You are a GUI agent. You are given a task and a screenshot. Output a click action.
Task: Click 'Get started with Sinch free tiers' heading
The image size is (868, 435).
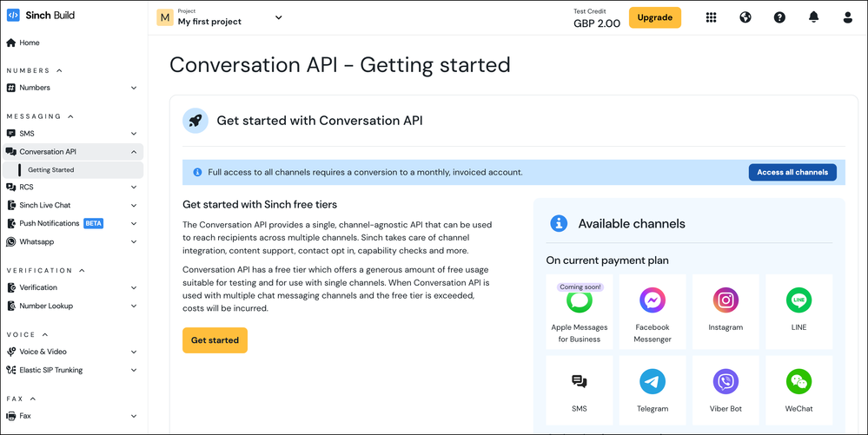[x=260, y=204]
